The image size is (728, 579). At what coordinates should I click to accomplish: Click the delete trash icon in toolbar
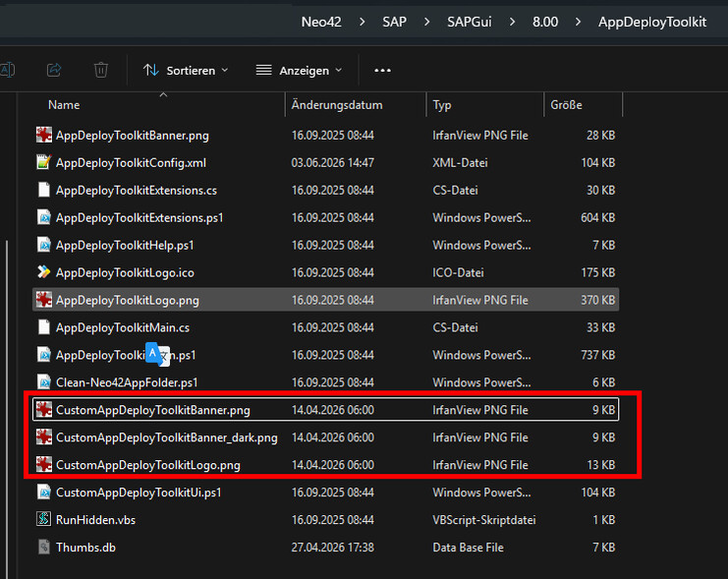tap(101, 70)
